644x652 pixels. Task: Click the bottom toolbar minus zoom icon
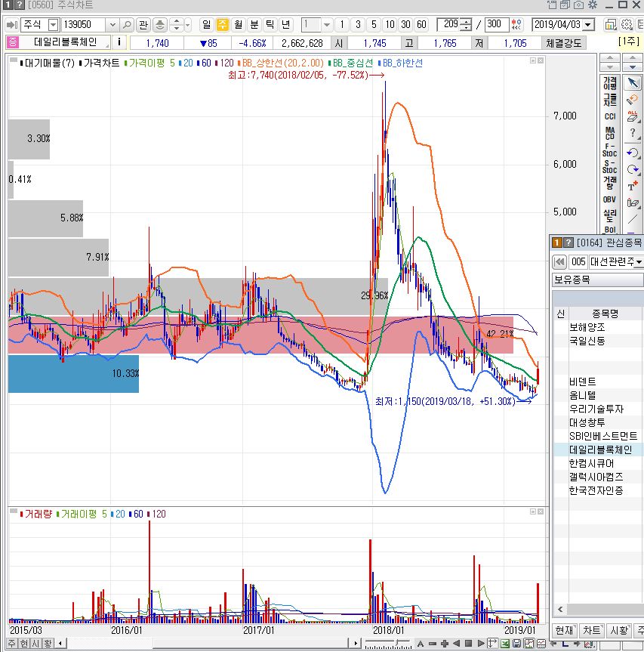[433, 644]
